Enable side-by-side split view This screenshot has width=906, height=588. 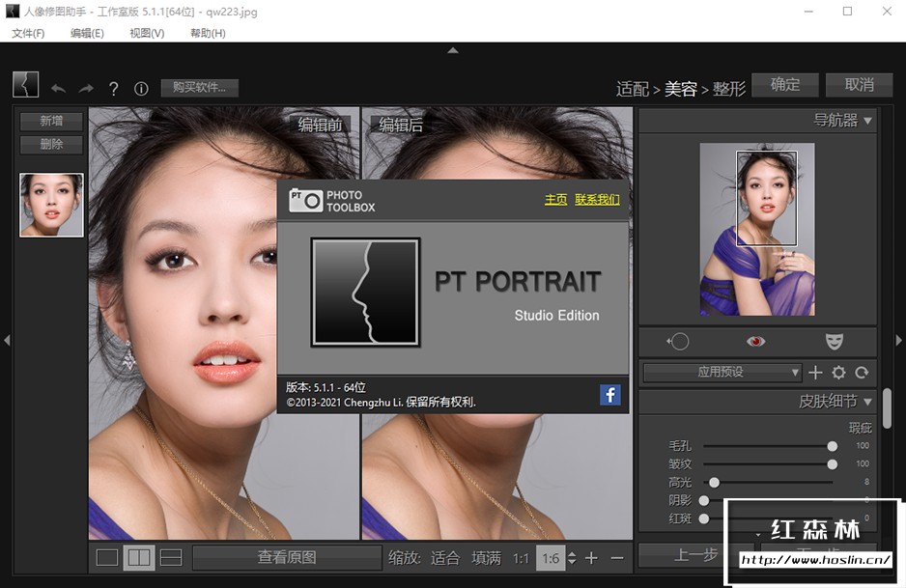coord(139,557)
